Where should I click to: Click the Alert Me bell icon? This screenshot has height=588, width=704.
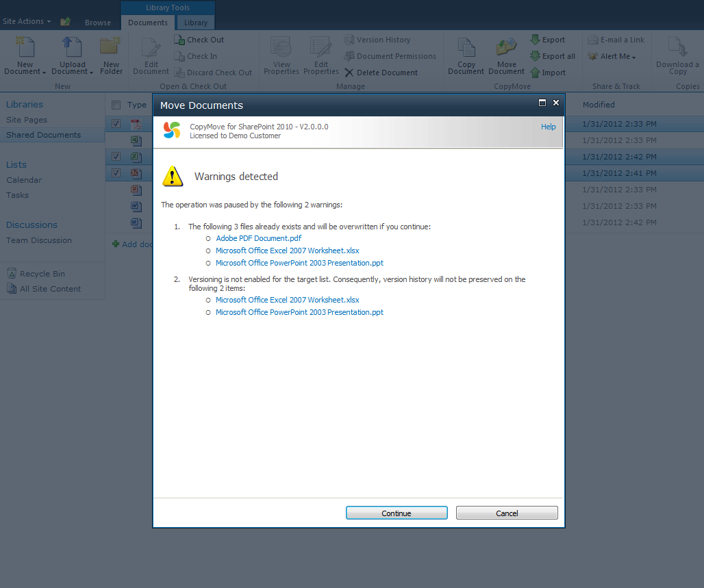[592, 56]
